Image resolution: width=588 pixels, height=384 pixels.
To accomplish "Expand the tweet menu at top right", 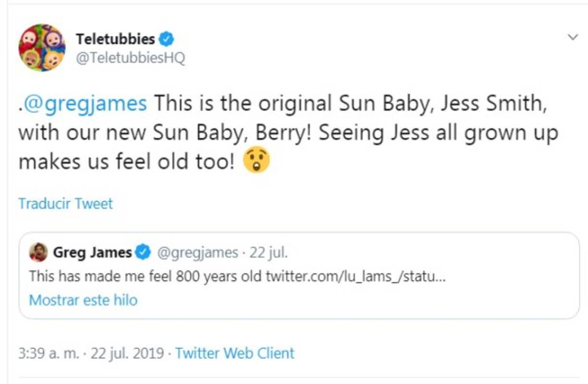I will [573, 36].
